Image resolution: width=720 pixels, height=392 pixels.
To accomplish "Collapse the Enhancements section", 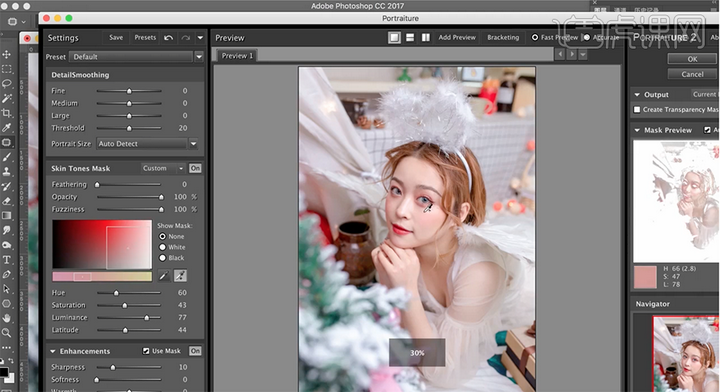I will click(53, 351).
